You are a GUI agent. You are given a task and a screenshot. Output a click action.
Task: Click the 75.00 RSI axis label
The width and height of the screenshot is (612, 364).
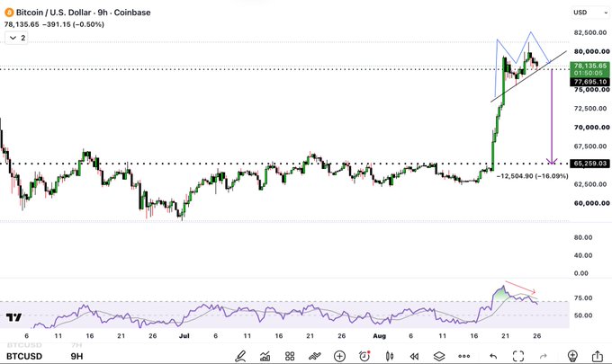[583, 298]
